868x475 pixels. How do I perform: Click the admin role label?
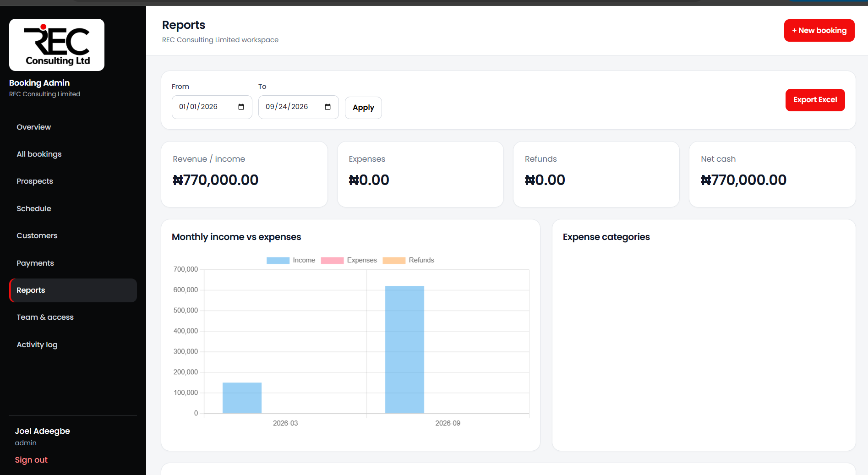point(26,443)
